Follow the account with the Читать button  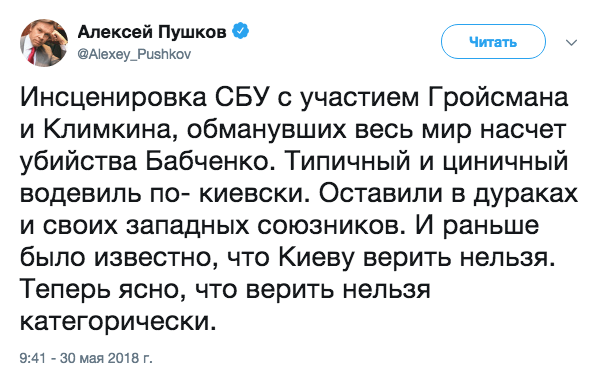click(493, 42)
